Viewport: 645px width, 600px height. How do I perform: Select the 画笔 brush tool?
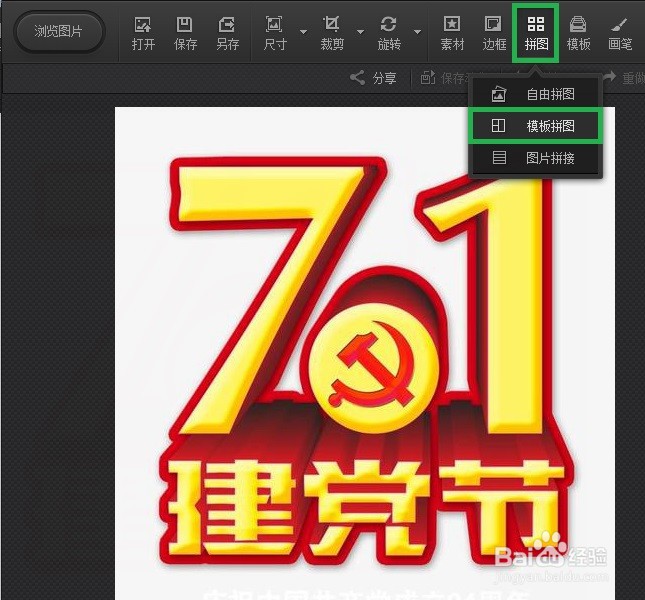(620, 34)
